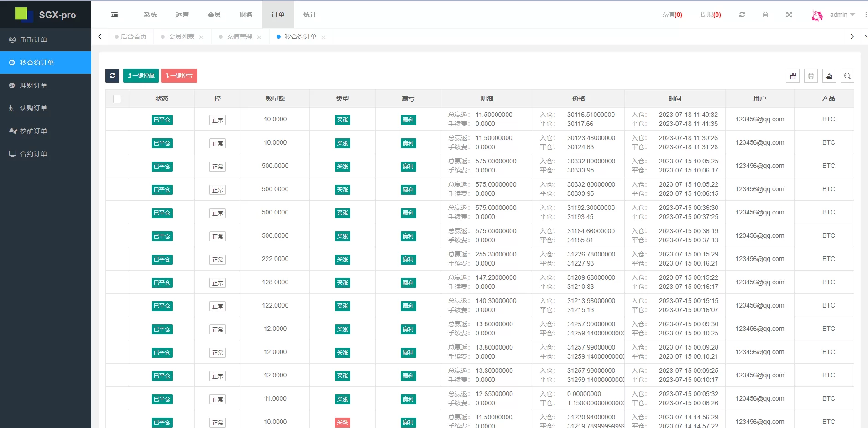Open 挖矿订单 in the sidebar
The width and height of the screenshot is (868, 428).
tap(33, 131)
